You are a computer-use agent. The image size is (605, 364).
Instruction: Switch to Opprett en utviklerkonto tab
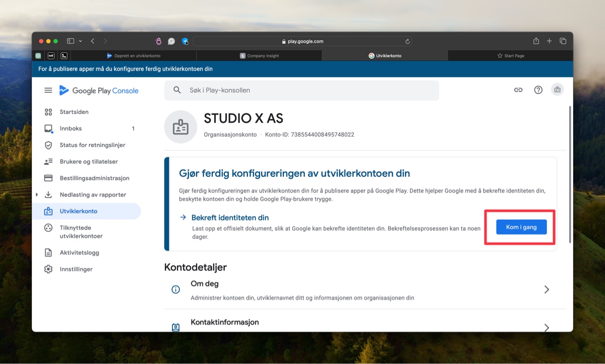[x=134, y=55]
